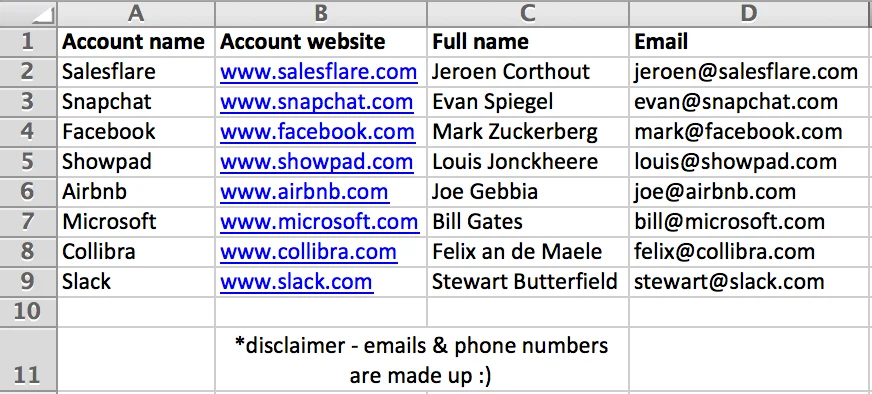Select column A header
The width and height of the screenshot is (872, 394).
click(x=136, y=13)
